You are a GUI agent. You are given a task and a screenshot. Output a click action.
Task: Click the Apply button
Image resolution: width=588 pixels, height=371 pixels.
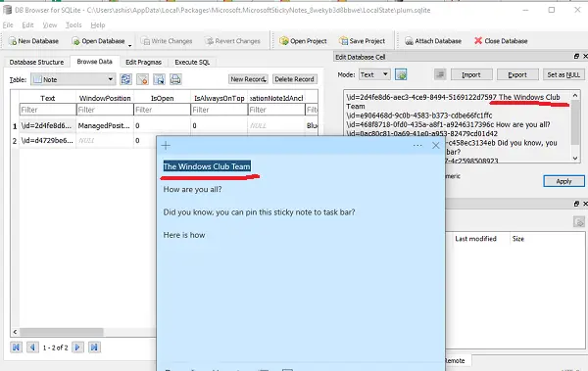tap(563, 181)
